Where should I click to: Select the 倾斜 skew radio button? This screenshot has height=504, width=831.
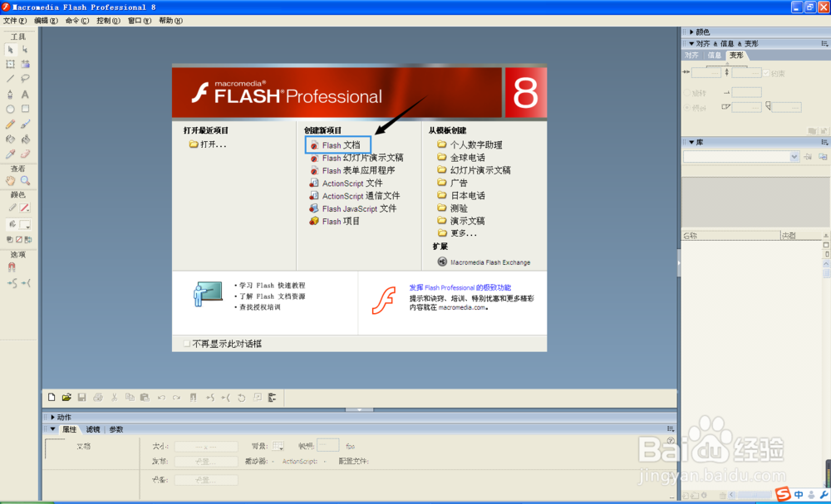[687, 108]
